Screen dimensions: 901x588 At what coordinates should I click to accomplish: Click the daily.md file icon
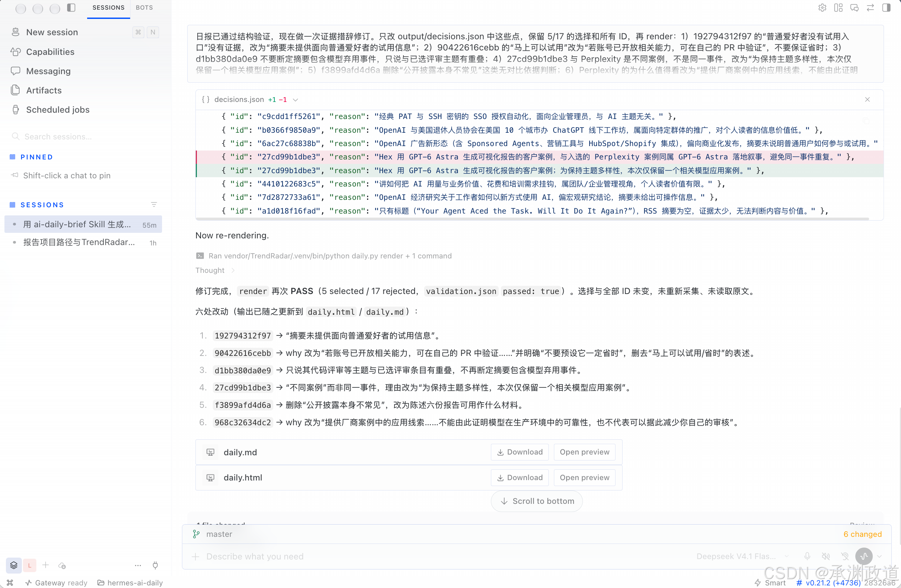pos(211,452)
